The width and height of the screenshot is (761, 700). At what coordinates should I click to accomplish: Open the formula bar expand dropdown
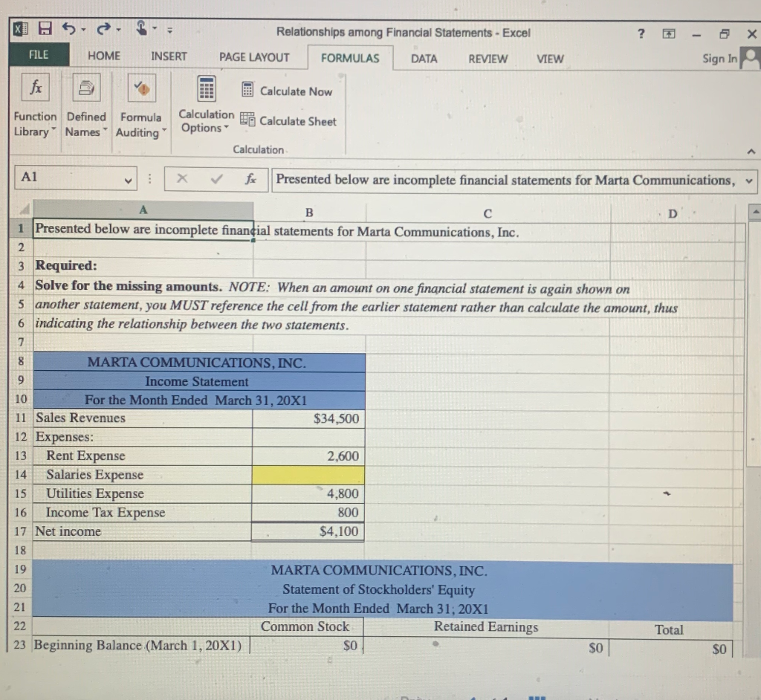pyautogui.click(x=747, y=179)
